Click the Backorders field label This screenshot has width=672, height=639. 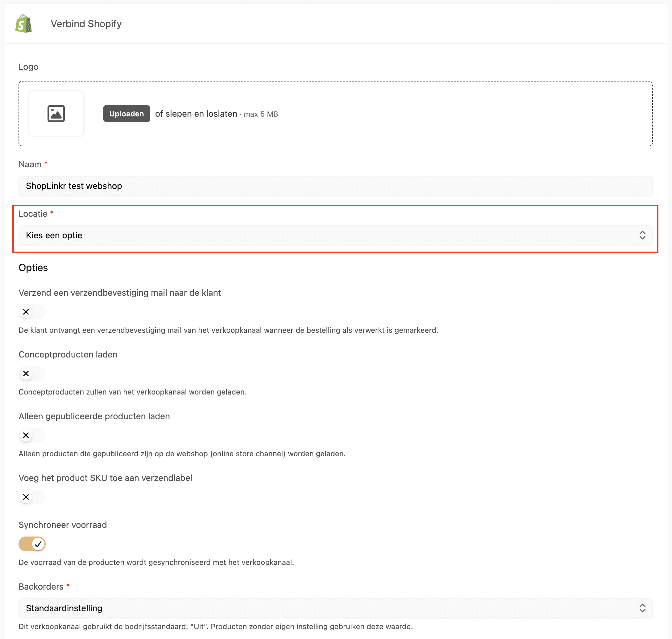click(x=41, y=587)
